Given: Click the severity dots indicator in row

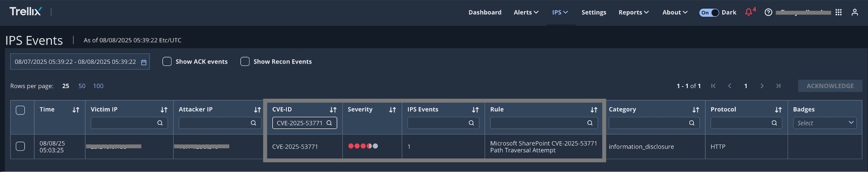Looking at the screenshot, I should click(363, 146).
